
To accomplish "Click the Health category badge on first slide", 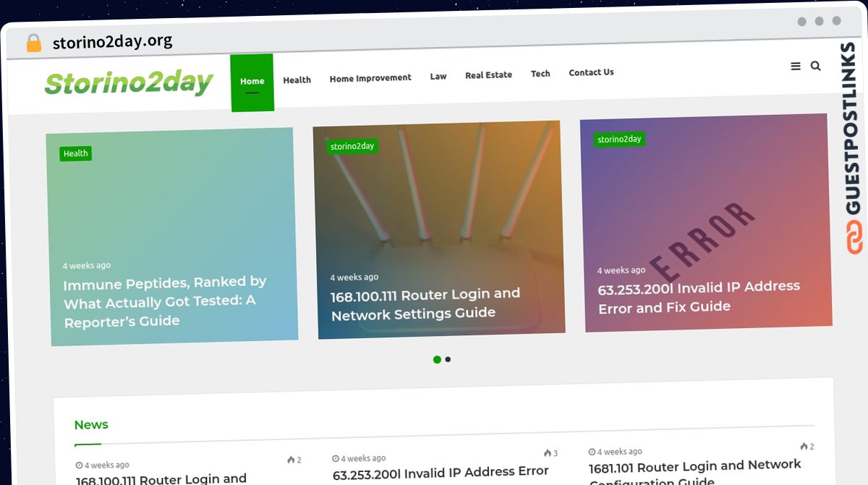I will pyautogui.click(x=75, y=153).
